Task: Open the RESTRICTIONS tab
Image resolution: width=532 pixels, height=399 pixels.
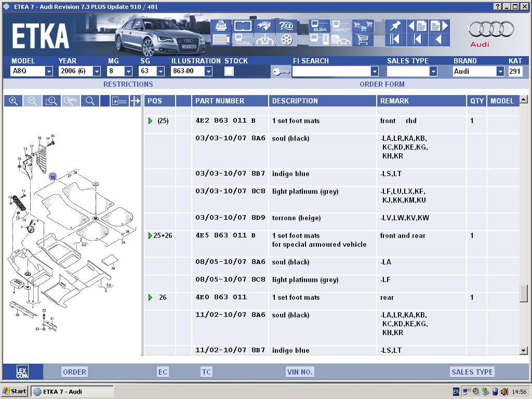Action: tap(128, 84)
